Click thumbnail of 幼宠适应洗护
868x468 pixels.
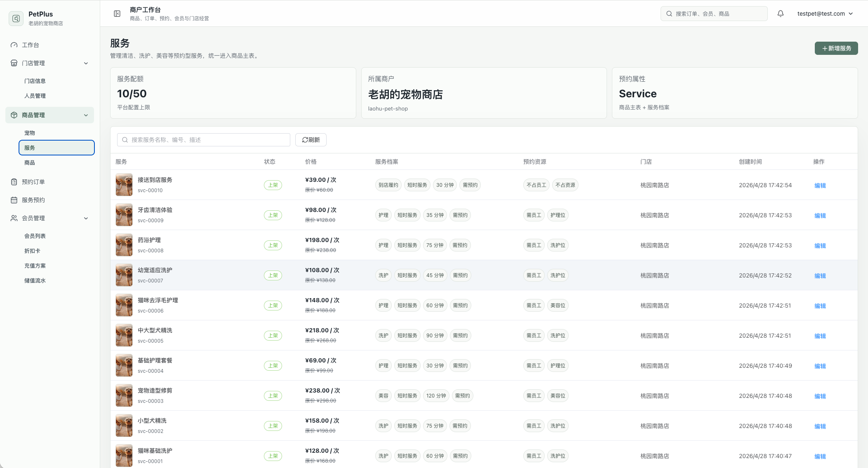[124, 275]
